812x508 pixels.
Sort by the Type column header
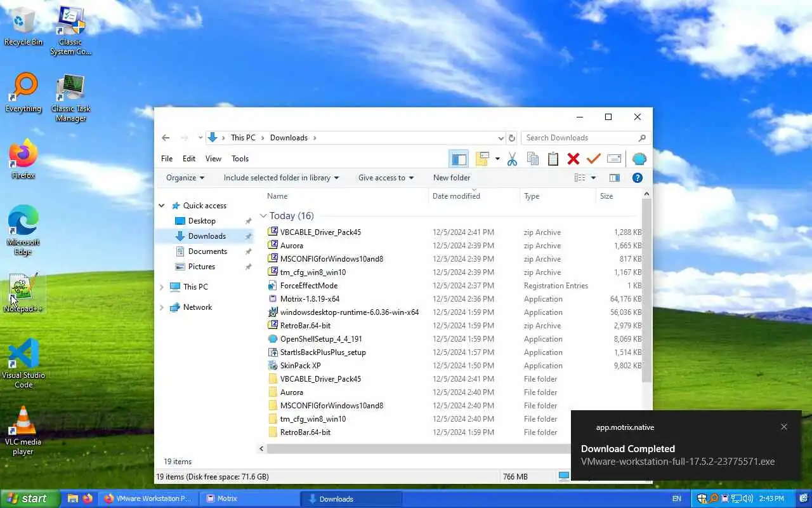coord(532,196)
